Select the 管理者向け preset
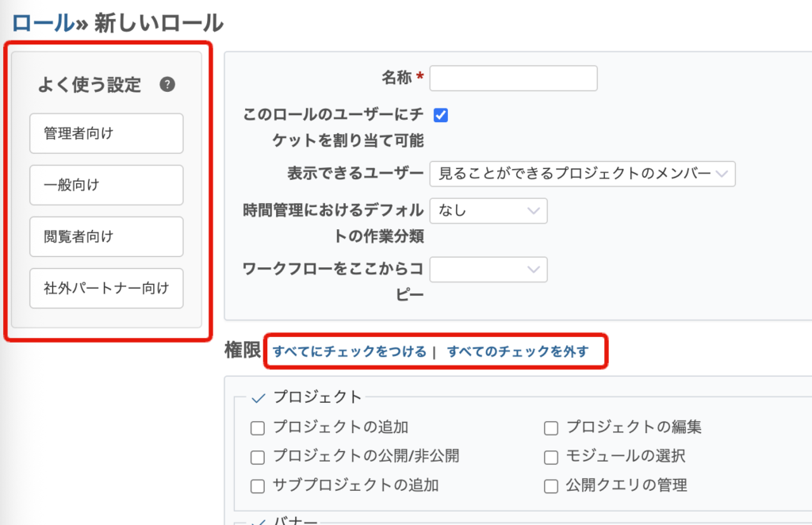This screenshot has height=525, width=812. (x=106, y=133)
